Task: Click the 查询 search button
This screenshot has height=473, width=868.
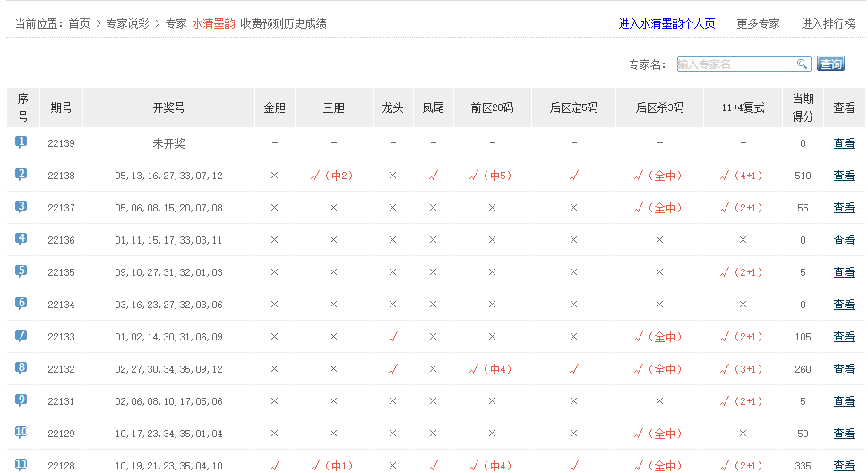Action: pyautogui.click(x=830, y=64)
